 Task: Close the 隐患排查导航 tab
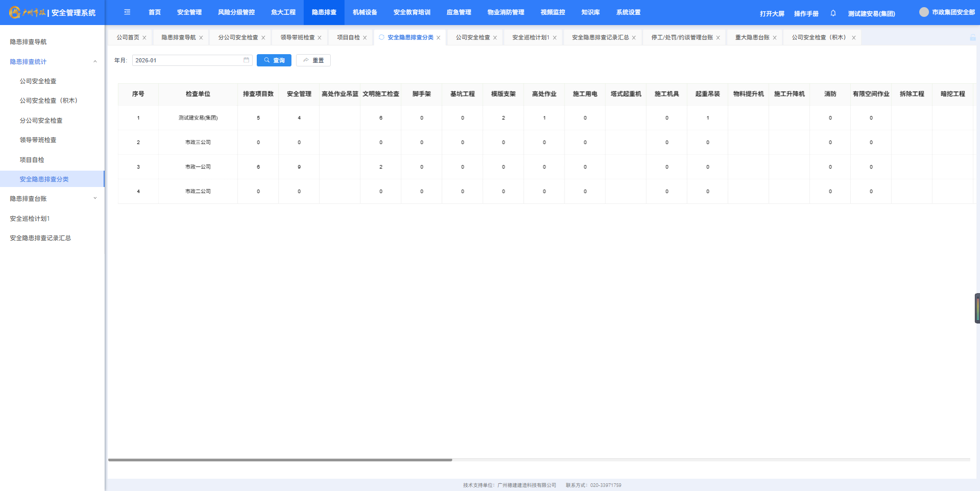[x=201, y=38]
